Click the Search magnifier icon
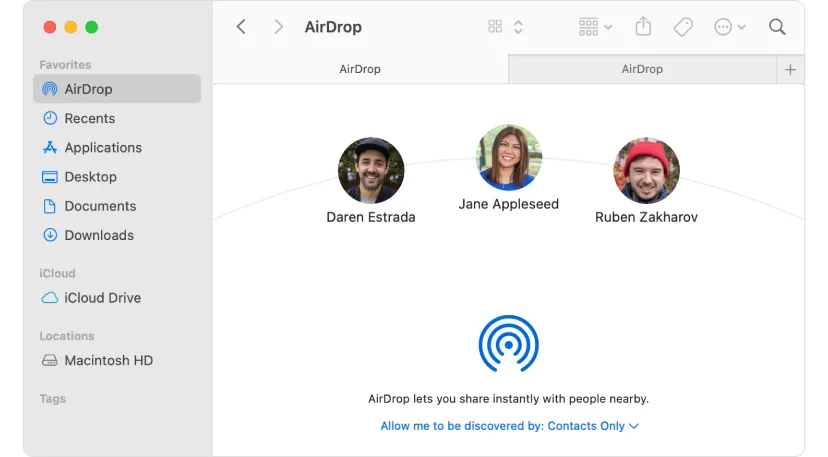The image size is (828, 457). tap(777, 27)
